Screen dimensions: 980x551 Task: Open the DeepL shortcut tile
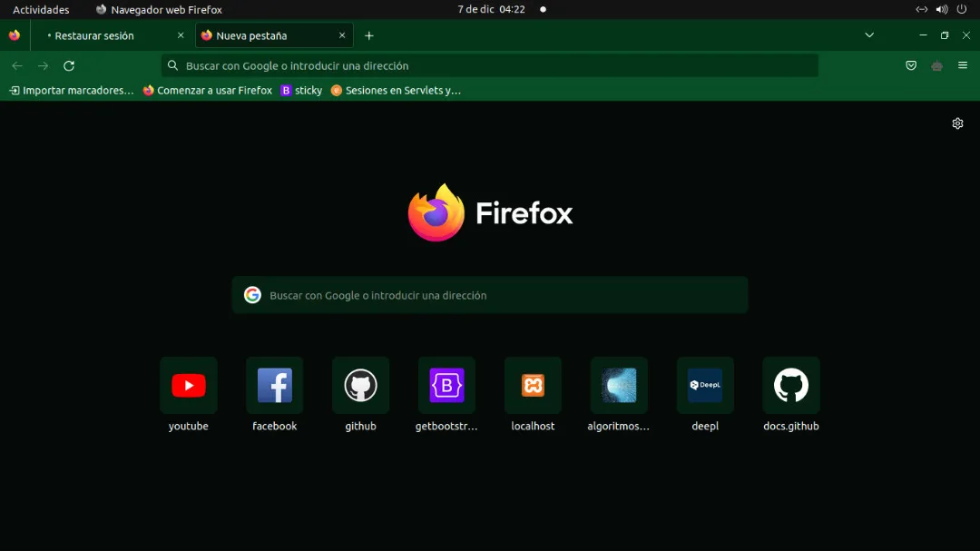(705, 385)
